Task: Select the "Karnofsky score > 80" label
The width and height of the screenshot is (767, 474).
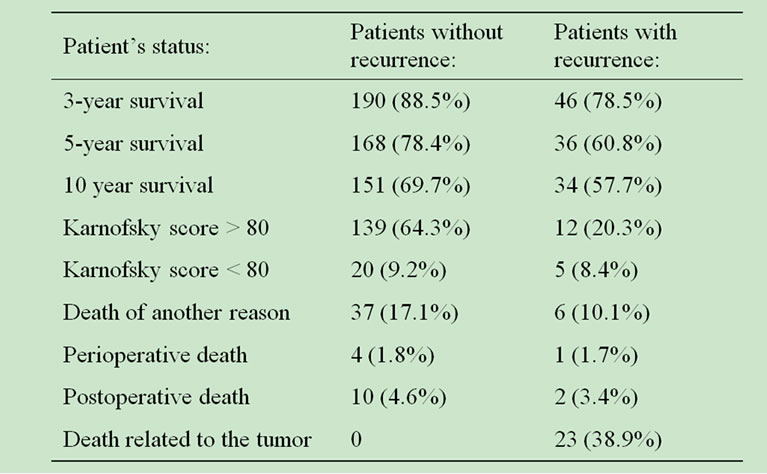Action: point(165,228)
